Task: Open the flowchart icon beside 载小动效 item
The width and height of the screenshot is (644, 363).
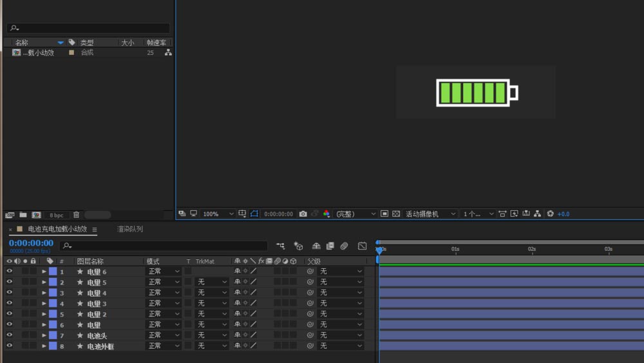Action: click(x=168, y=53)
